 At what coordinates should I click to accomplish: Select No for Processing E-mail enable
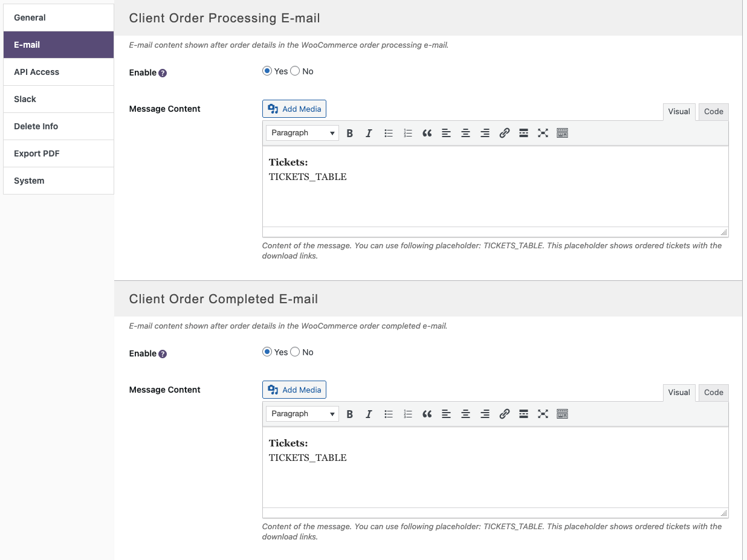[x=295, y=71]
